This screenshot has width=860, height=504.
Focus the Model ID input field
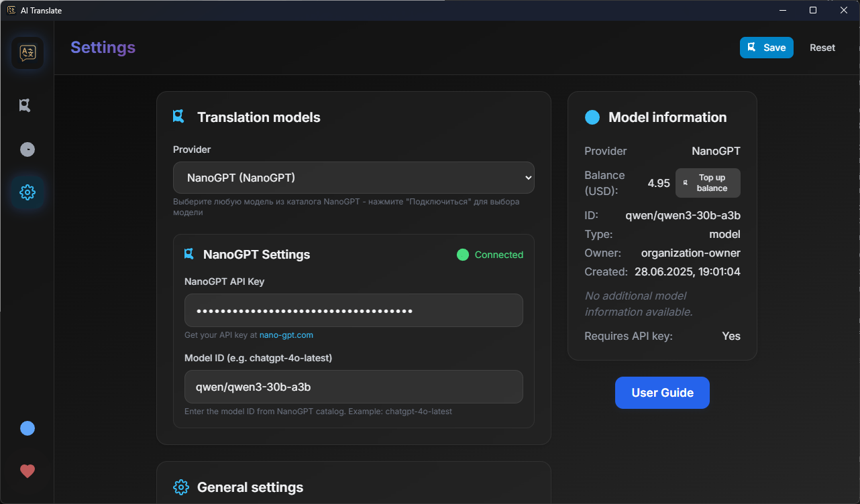(x=354, y=387)
